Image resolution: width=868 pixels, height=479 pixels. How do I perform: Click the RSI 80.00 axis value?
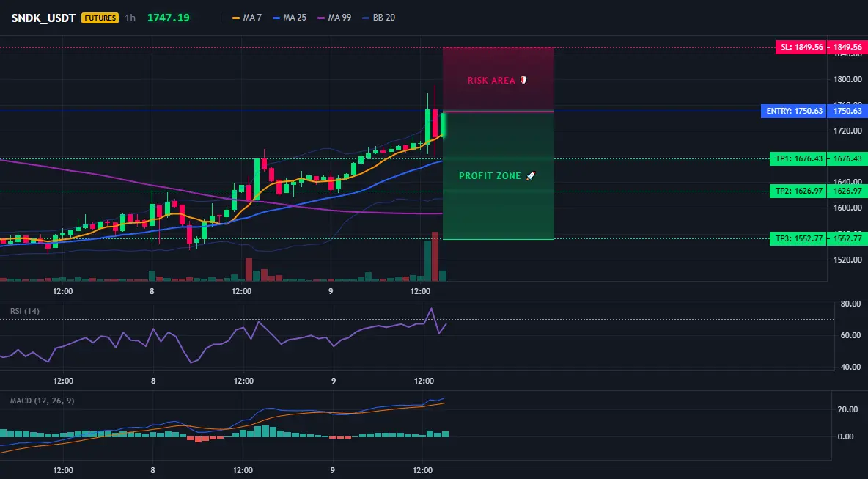pos(850,304)
